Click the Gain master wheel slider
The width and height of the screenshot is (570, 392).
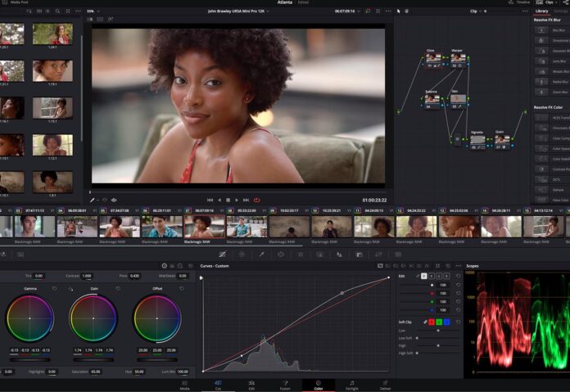click(x=93, y=359)
